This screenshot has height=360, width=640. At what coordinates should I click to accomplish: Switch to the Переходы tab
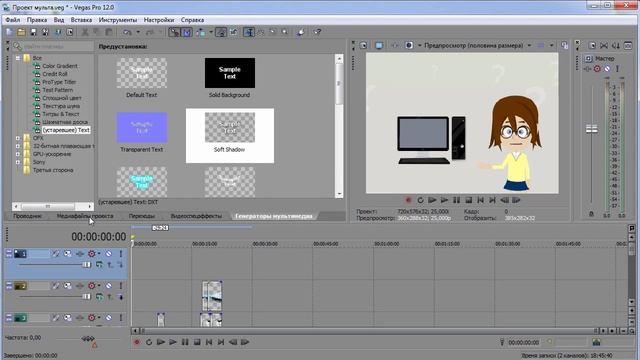[142, 216]
